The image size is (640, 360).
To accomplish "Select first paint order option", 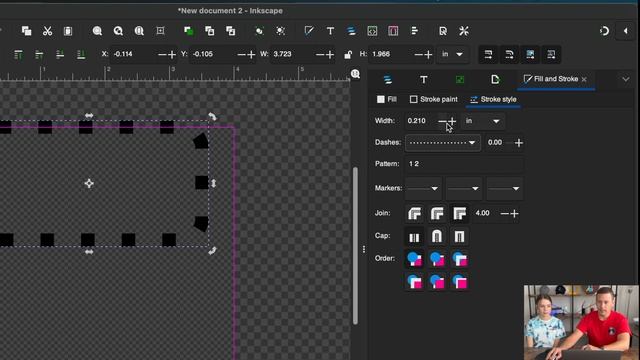I will (x=415, y=259).
